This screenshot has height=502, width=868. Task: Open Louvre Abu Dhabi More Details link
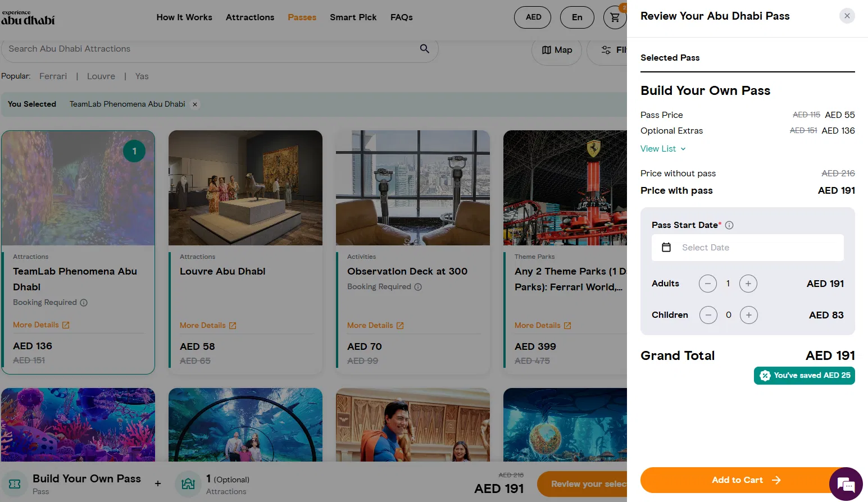(208, 326)
